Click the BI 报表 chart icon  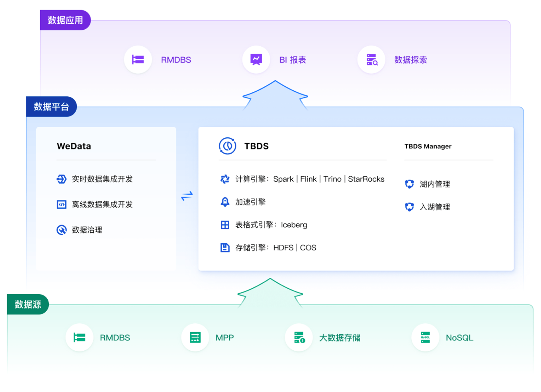256,60
